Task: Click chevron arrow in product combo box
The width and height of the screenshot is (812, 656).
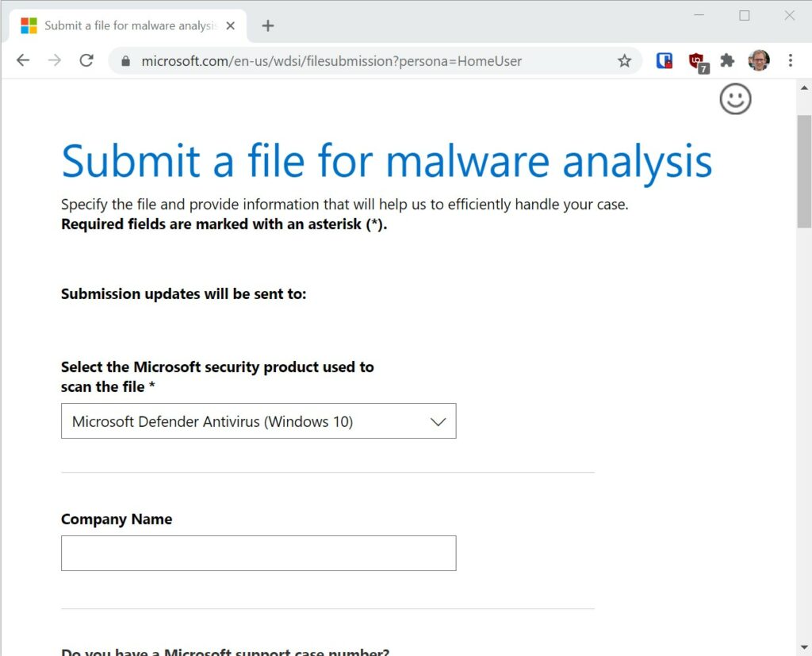Action: (438, 422)
